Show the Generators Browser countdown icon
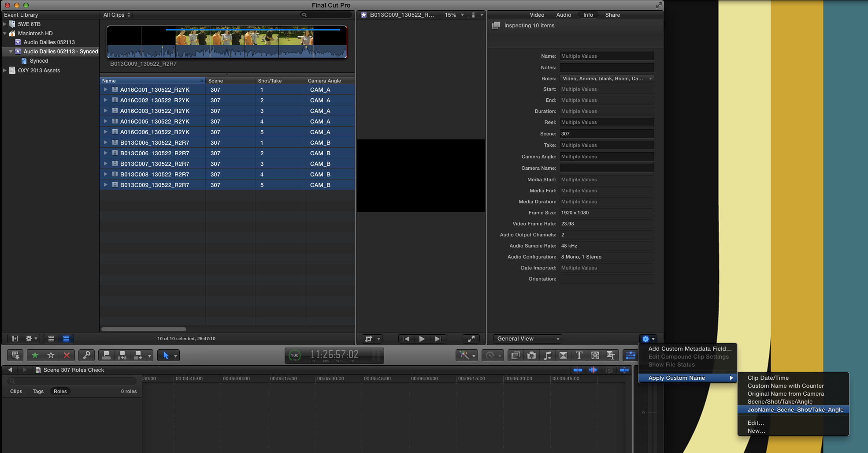Screen dimensions: 868x453 595,355
